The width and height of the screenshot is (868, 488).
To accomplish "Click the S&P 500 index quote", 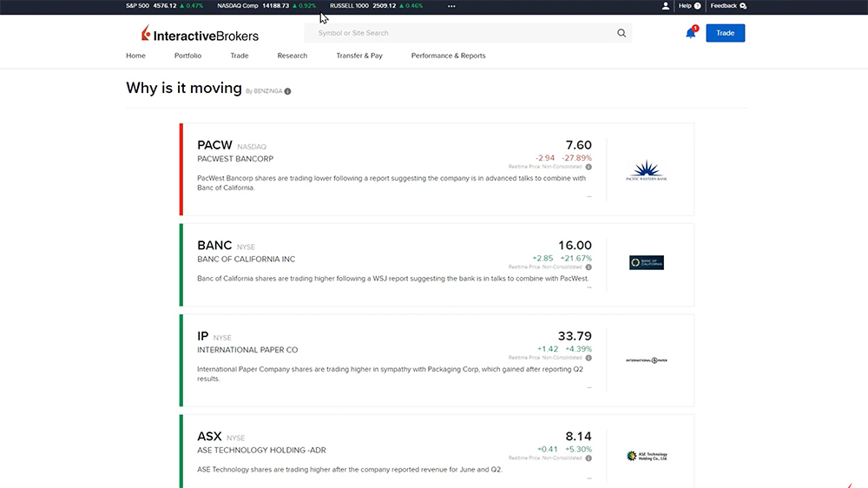I will (164, 6).
